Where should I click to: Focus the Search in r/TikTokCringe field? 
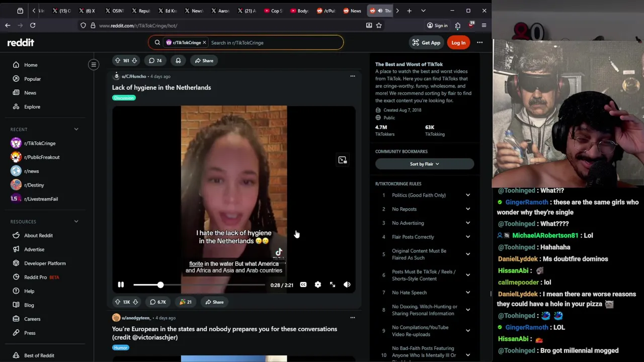pos(274,43)
